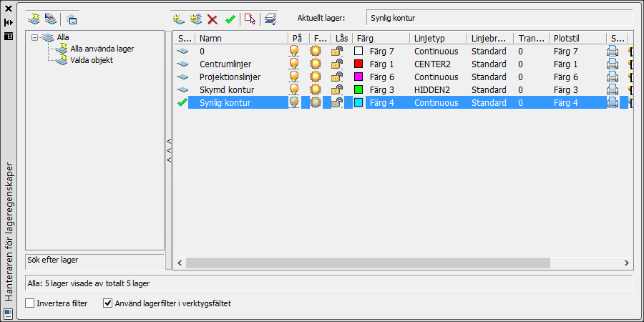
Task: Click in the Sök efter lager search field
Action: pos(95,261)
